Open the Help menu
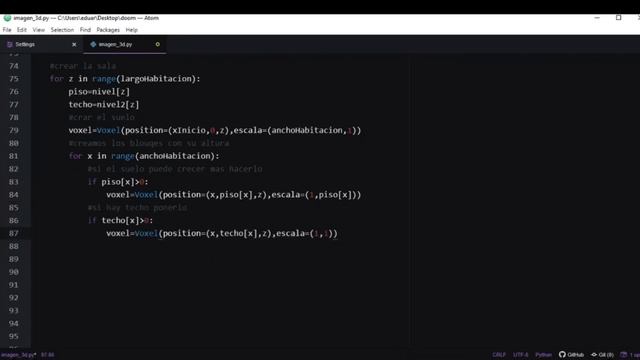 pyautogui.click(x=131, y=30)
